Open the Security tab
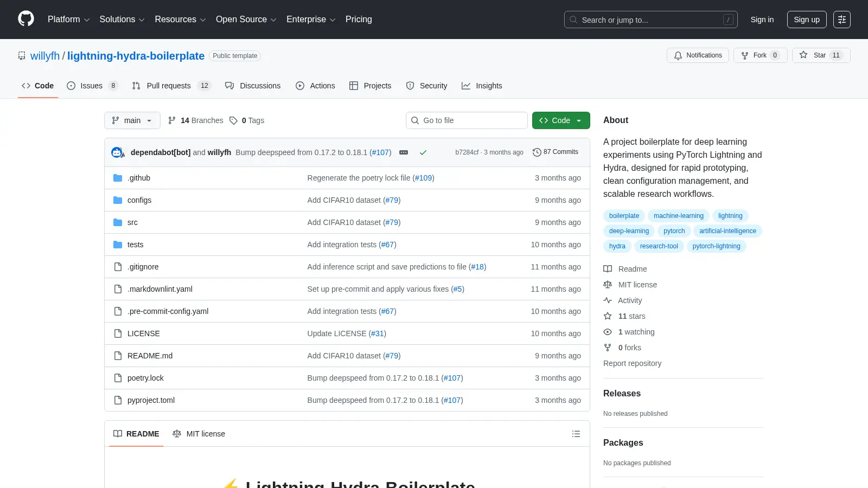The width and height of the screenshot is (868, 488). pos(426,86)
